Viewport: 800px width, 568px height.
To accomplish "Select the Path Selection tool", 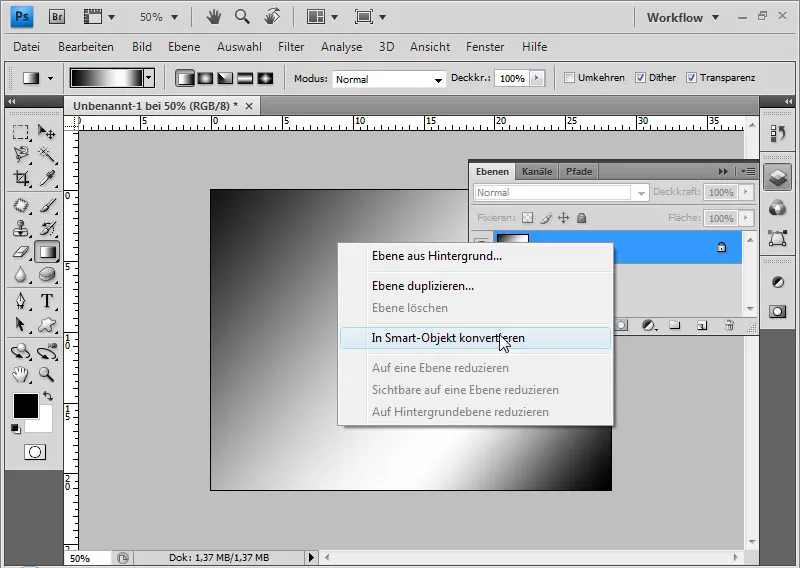I will tap(20, 324).
